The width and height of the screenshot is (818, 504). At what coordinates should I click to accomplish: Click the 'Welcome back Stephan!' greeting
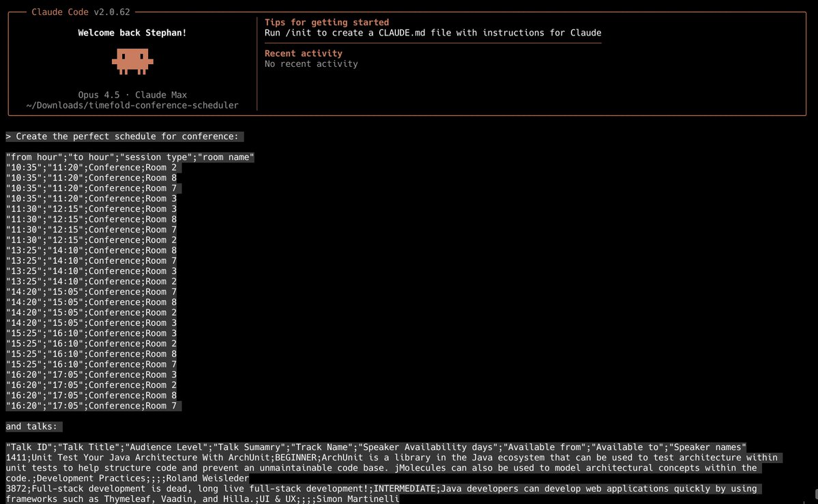[x=132, y=33]
